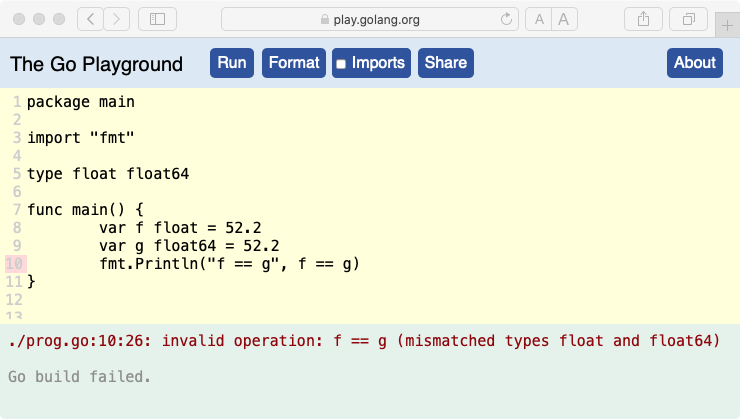Focus the play.golang.org address field
The image size is (740, 419).
tap(370, 19)
